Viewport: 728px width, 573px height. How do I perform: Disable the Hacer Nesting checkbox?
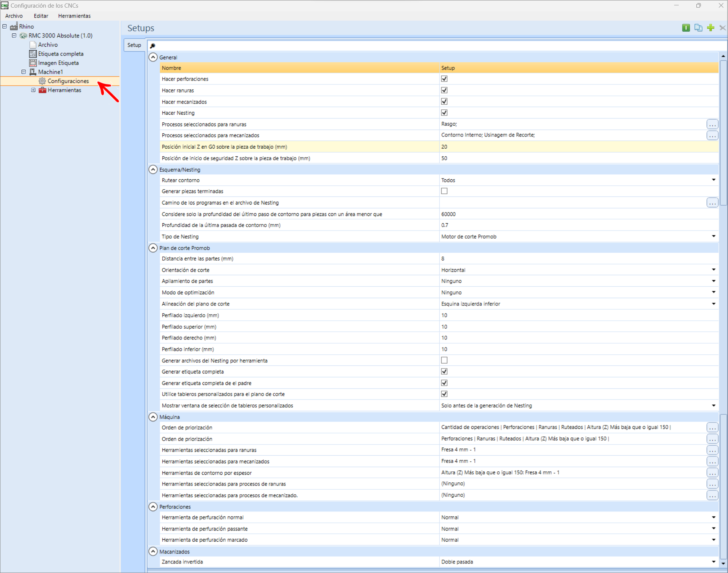pos(444,113)
